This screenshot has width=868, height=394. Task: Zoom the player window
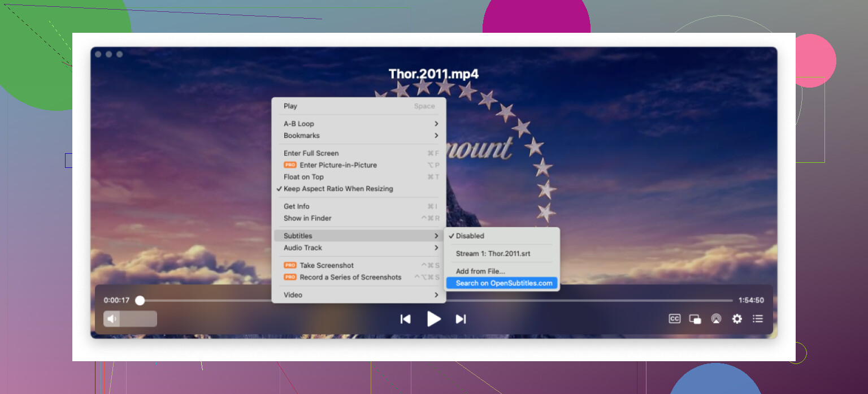tap(119, 54)
